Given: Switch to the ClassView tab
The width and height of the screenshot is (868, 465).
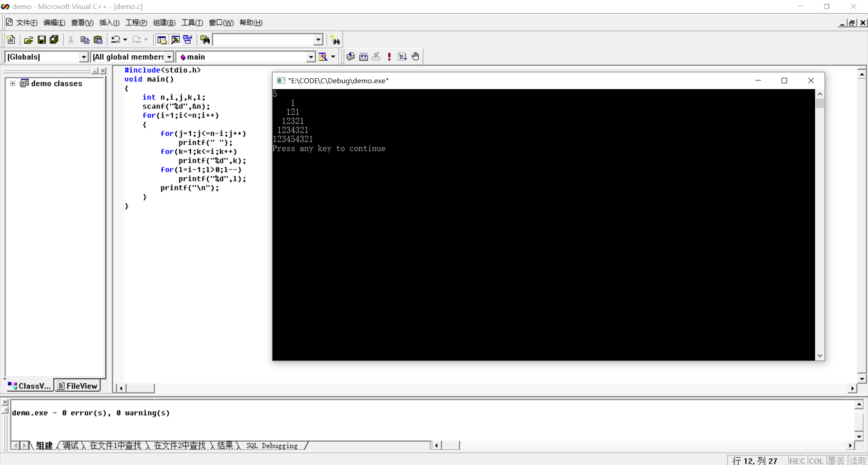Looking at the screenshot, I should pos(30,386).
